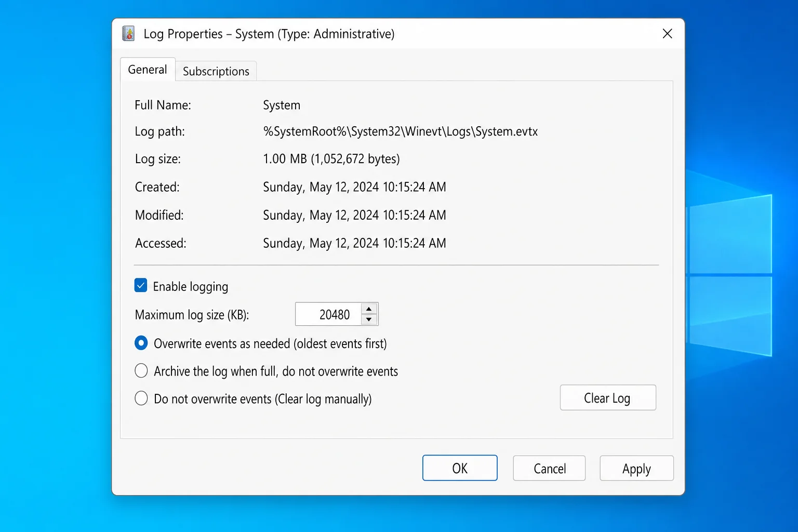Click the Event Viewer icon in title bar

[128, 34]
